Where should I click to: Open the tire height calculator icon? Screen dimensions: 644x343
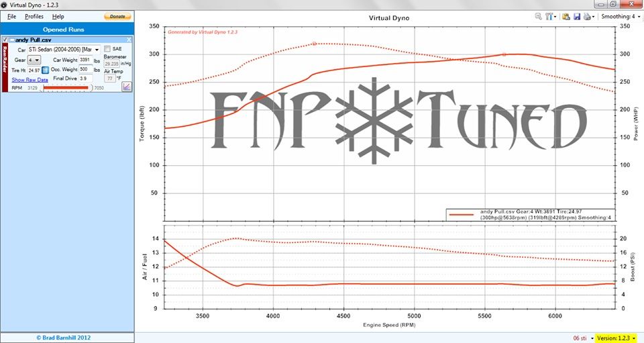pos(45,70)
